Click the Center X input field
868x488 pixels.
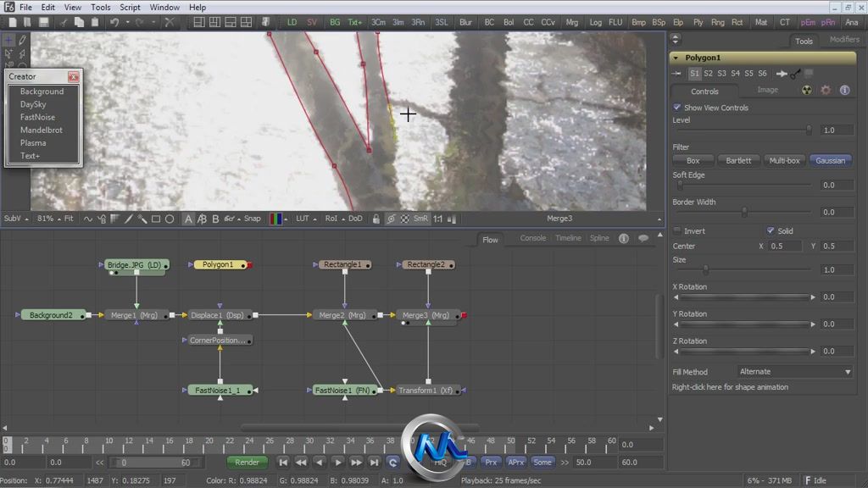click(x=784, y=247)
